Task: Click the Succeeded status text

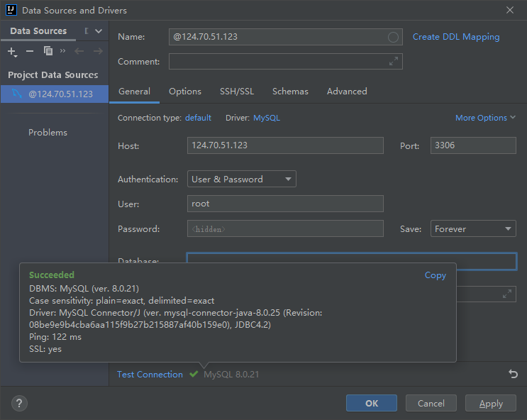Action: (x=52, y=275)
